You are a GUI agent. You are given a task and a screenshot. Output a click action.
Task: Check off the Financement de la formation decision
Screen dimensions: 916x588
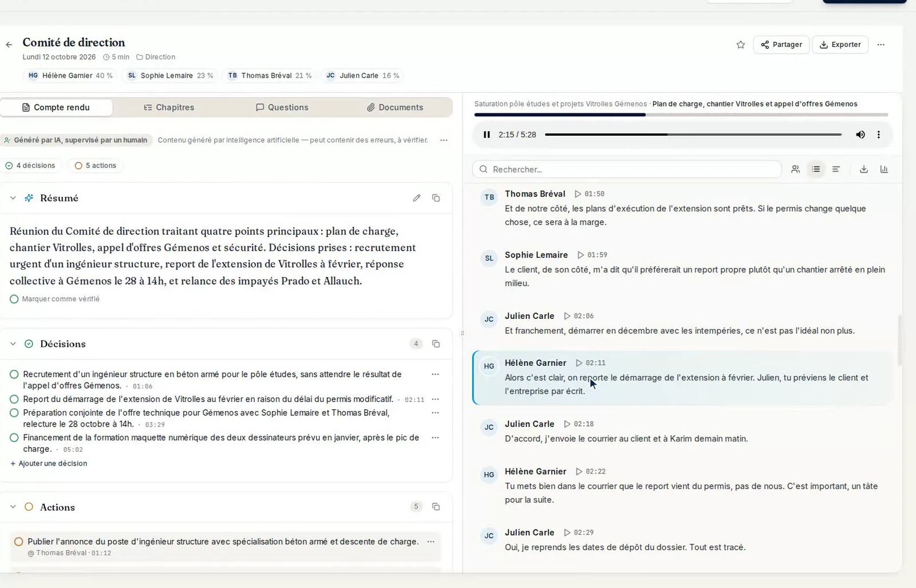tap(14, 437)
